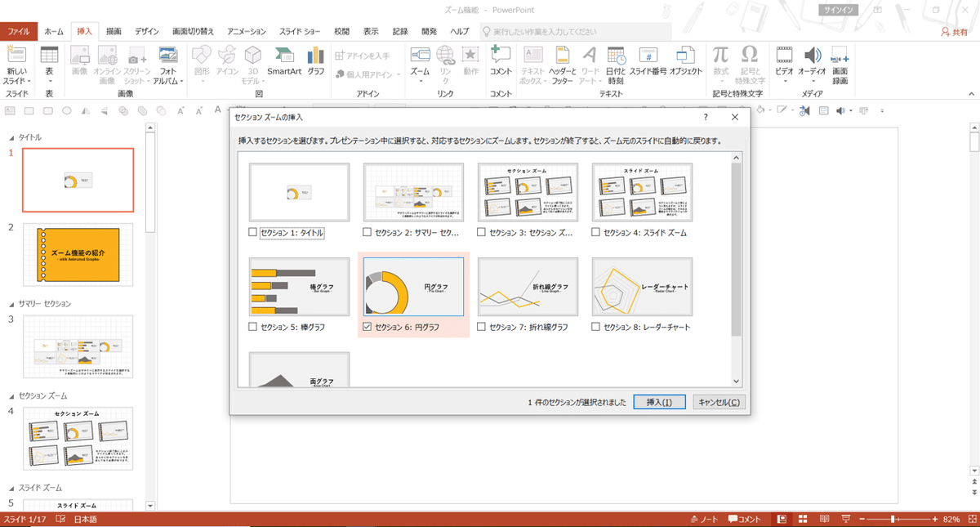Uncheck セクション 6: 円グラフ checkbox

point(367,327)
